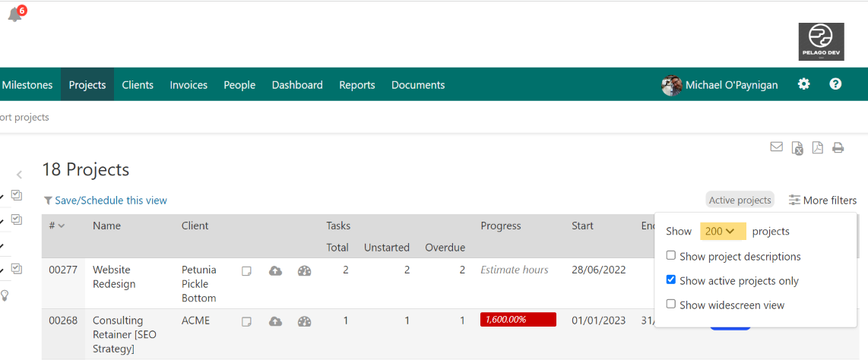868x360 pixels.
Task: Uncheck Show active projects only
Action: [x=670, y=280]
